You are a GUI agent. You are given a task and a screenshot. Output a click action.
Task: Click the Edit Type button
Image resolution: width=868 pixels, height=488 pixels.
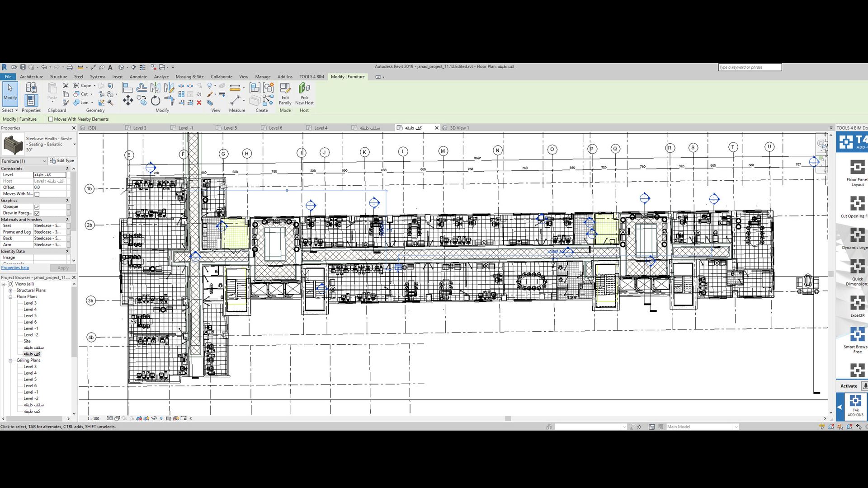[x=62, y=161]
